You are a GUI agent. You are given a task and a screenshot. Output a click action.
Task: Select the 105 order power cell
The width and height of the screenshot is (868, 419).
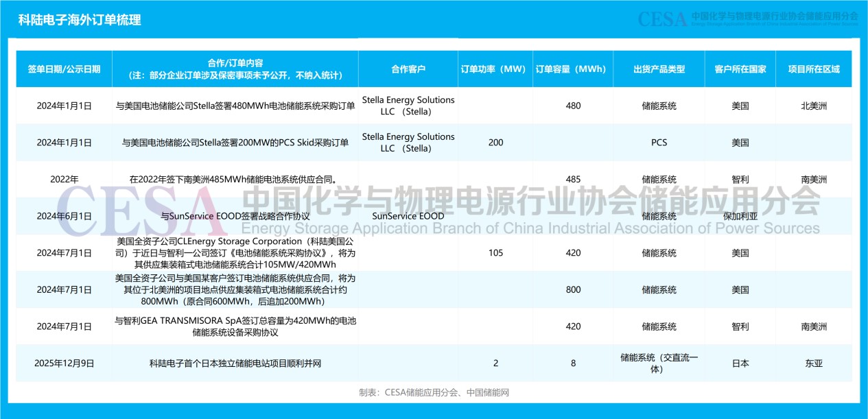click(495, 253)
